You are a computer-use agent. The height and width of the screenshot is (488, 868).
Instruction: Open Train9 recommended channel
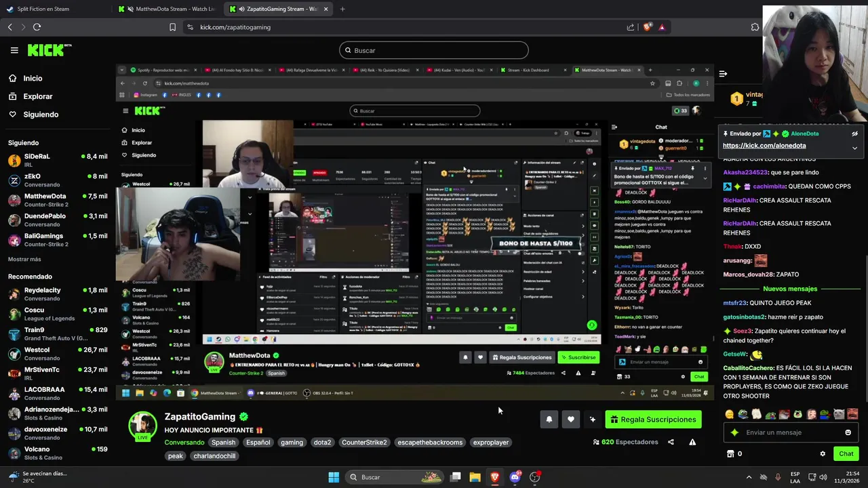[57, 333]
